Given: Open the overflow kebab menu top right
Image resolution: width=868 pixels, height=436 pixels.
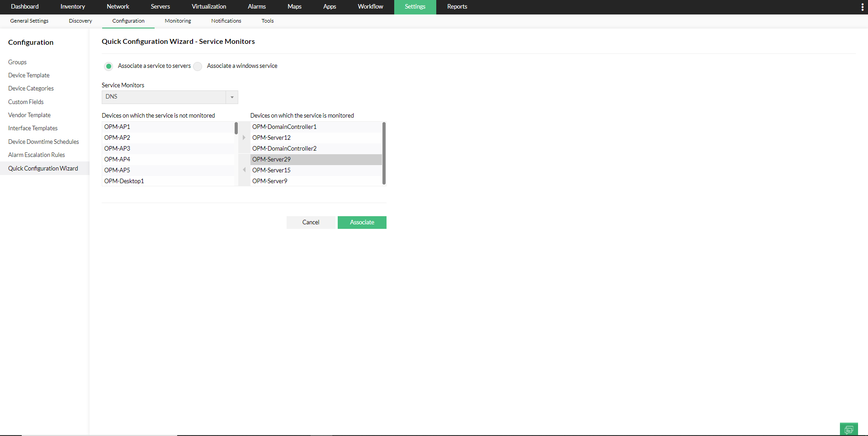Looking at the screenshot, I should tap(863, 7).
